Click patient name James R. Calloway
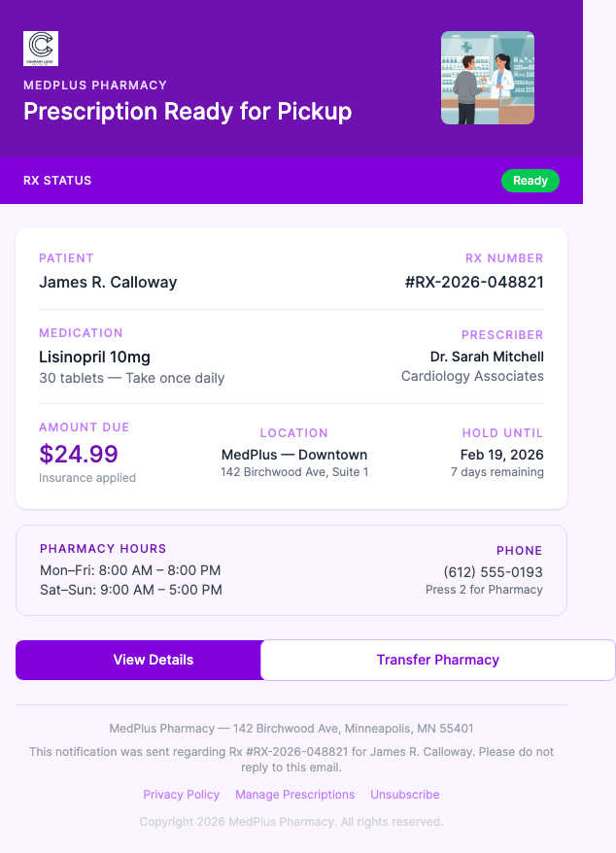This screenshot has height=853, width=616. point(108,282)
